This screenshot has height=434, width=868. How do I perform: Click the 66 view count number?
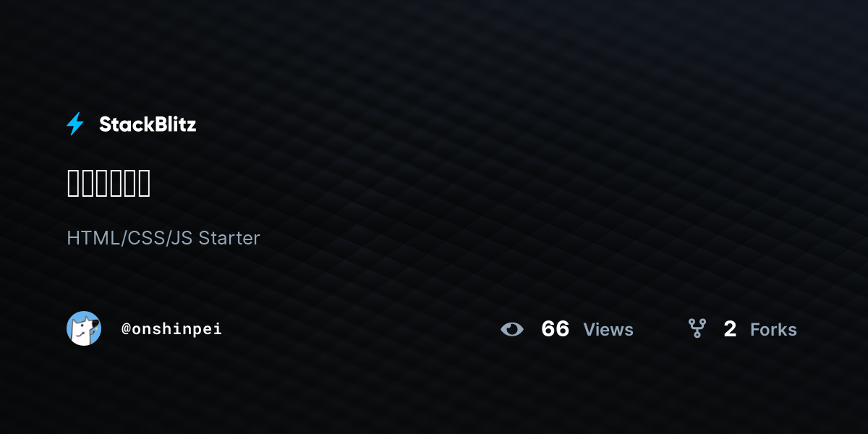[x=556, y=329]
